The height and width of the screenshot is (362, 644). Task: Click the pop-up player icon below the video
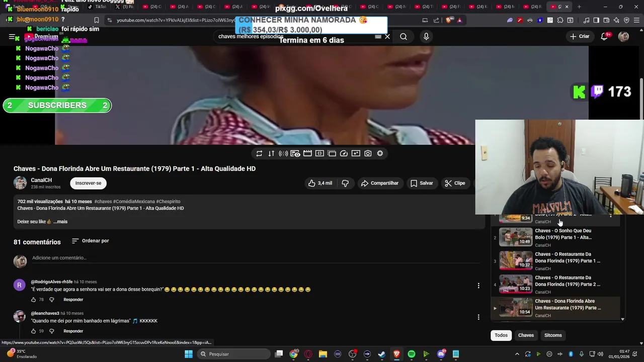[x=332, y=153]
